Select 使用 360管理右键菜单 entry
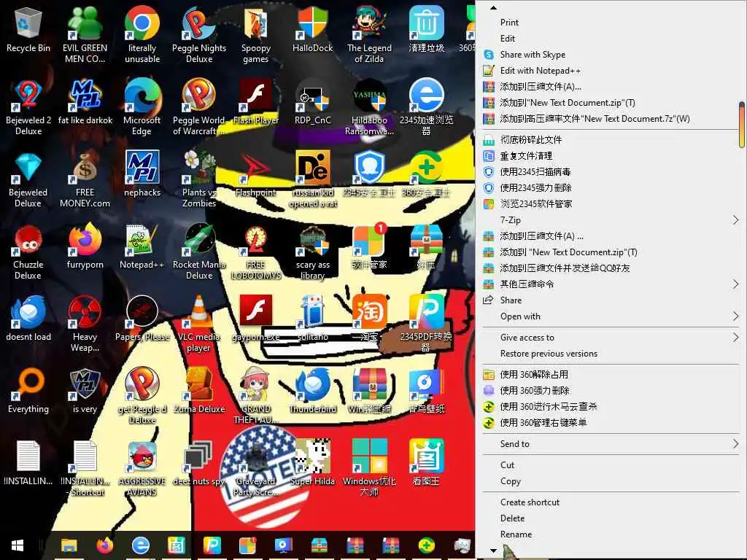The width and height of the screenshot is (747, 560). 610,423
